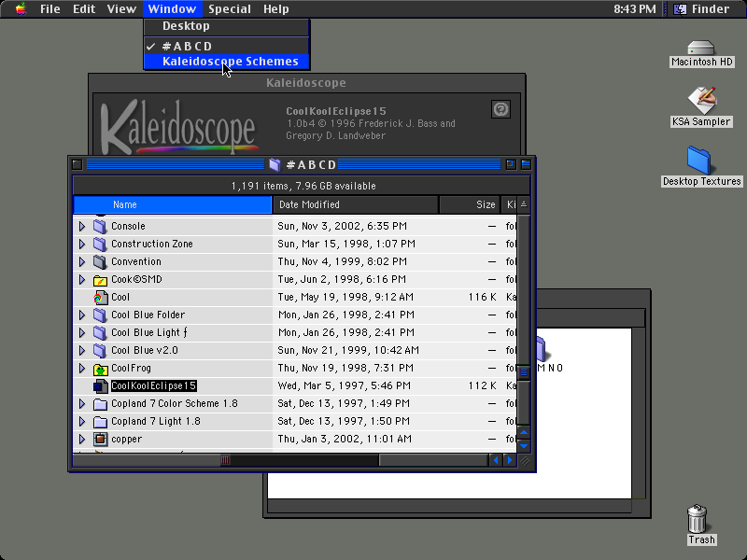The width and height of the screenshot is (747, 560).
Task: Click date Wed, Mar 5, 1997, 5:46 PM
Action: pos(344,385)
